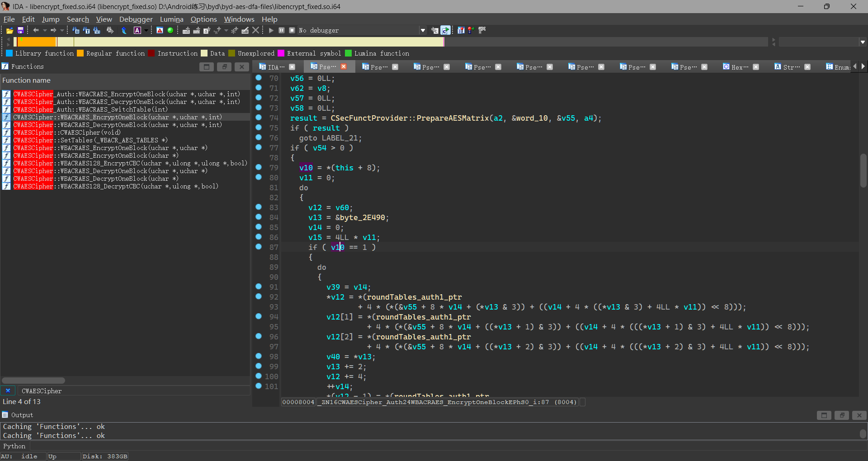868x461 pixels.
Task: Open the 'No debugger' selection dropdown
Action: [423, 30]
